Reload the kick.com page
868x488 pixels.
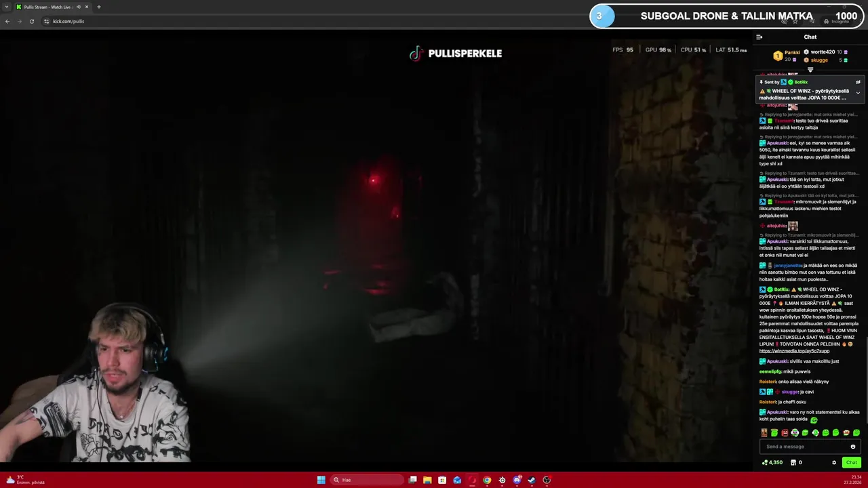coord(31,21)
